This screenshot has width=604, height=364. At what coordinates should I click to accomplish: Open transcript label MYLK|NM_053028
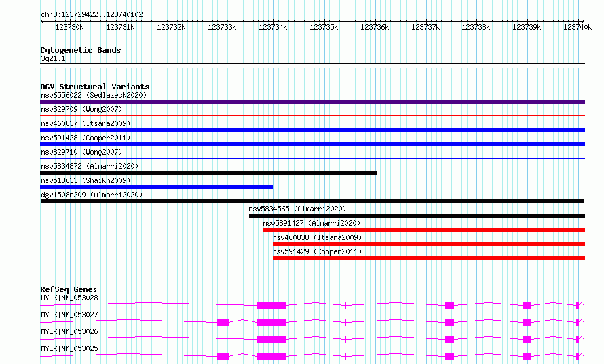(x=69, y=298)
